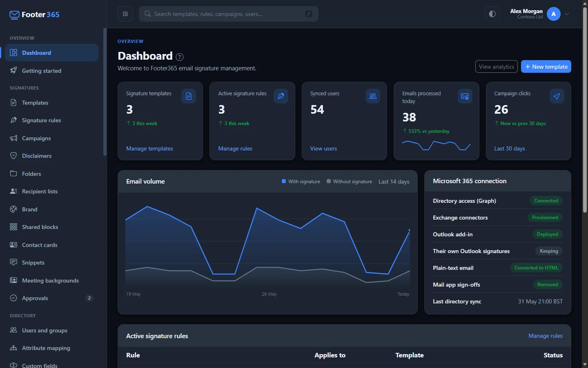Click the Active signature rules pen icon
Image resolution: width=588 pixels, height=368 pixels.
point(281,96)
